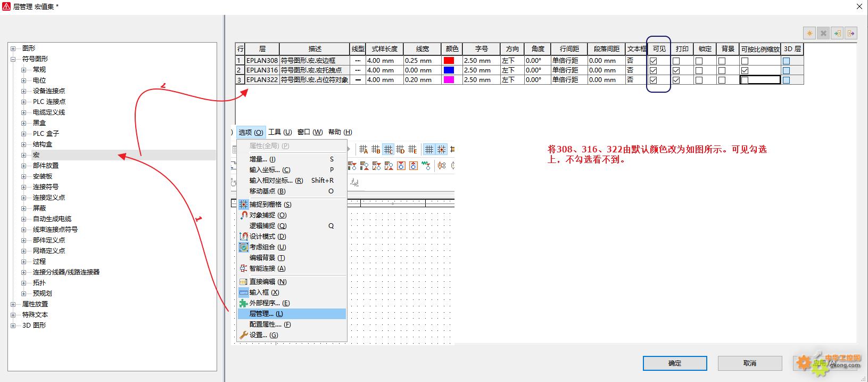The width and height of the screenshot is (868, 382).
Task: Click the delete layer X icon
Action: coord(823,33)
